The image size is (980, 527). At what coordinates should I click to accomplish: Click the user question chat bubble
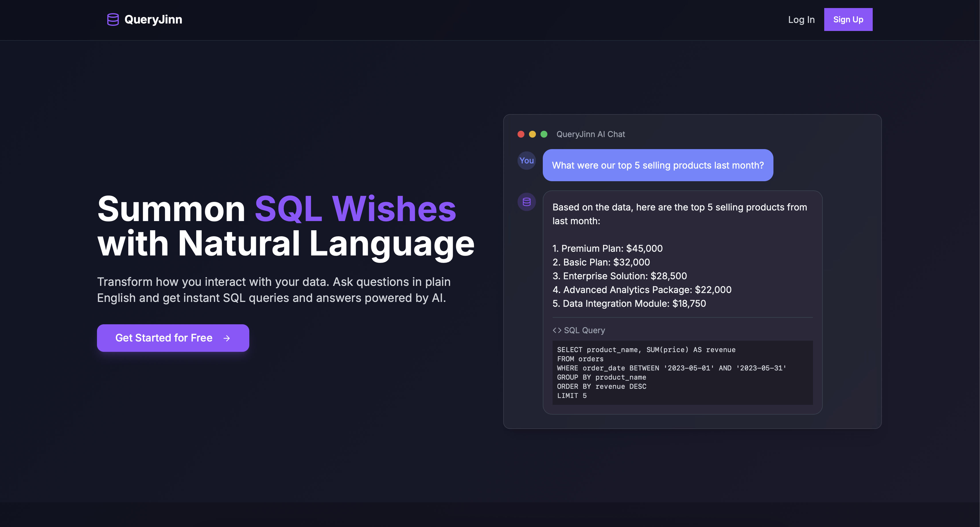pos(657,165)
